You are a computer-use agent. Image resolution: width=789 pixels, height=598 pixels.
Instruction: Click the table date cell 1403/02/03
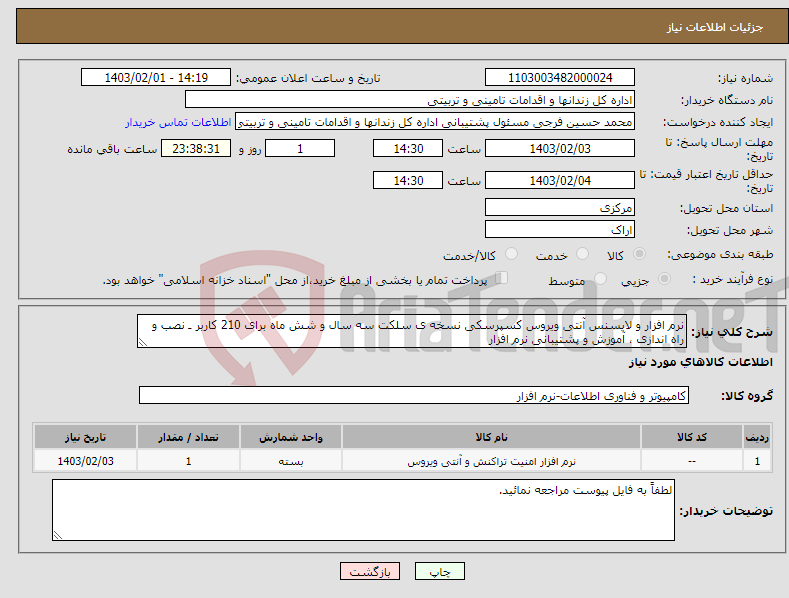point(86,461)
